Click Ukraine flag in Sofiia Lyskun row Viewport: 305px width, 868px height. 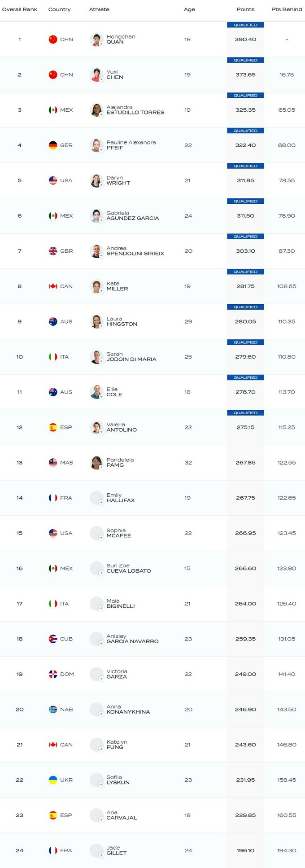click(53, 780)
